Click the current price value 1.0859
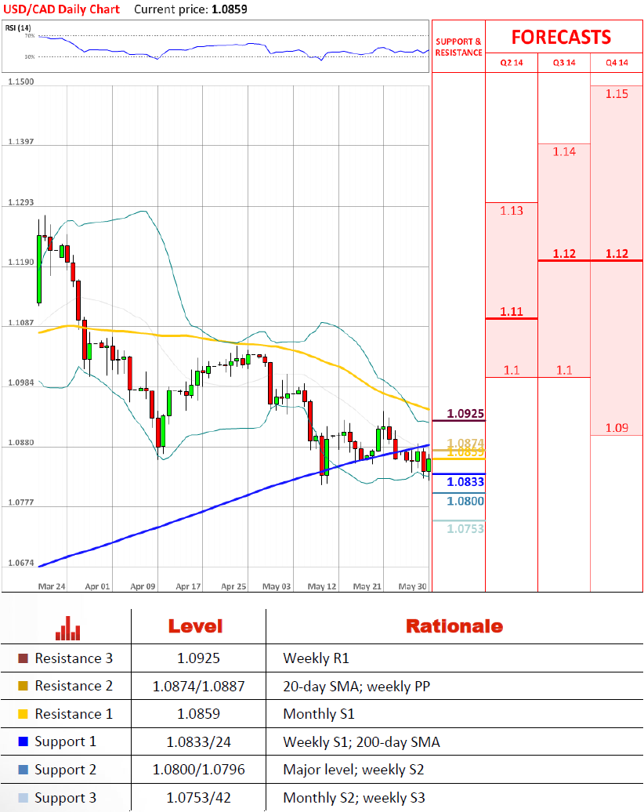 click(x=230, y=9)
